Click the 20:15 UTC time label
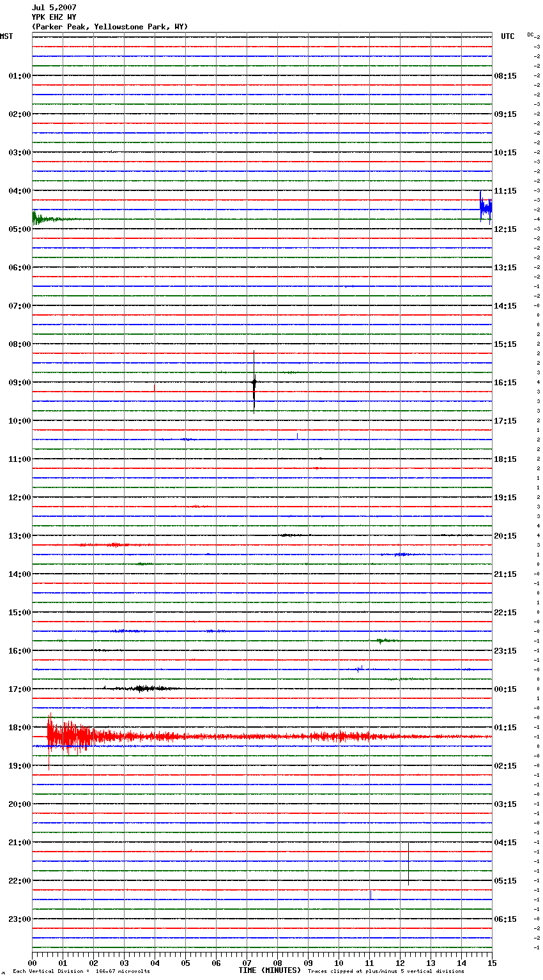Viewport: 543px width, 980px height. [x=505, y=536]
